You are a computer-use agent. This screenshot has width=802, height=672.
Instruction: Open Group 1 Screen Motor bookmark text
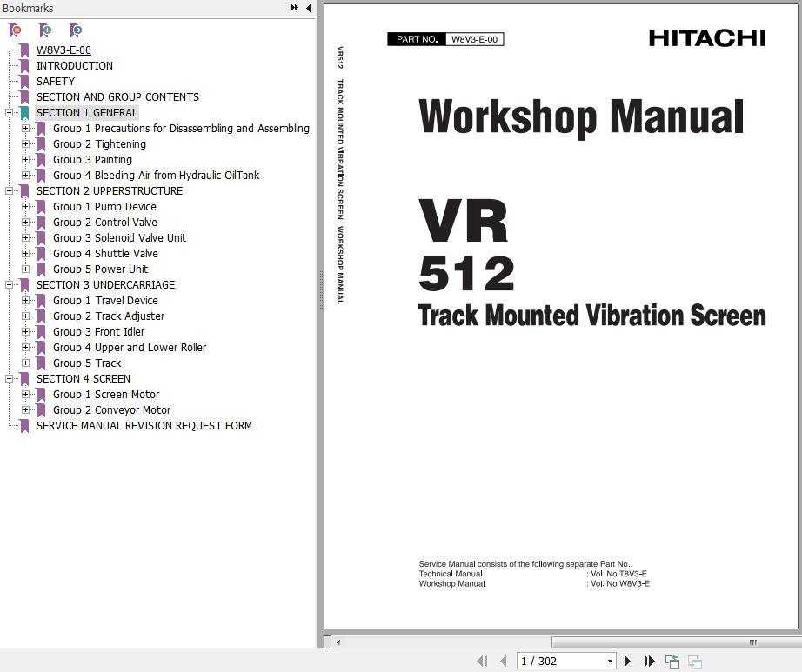click(106, 395)
